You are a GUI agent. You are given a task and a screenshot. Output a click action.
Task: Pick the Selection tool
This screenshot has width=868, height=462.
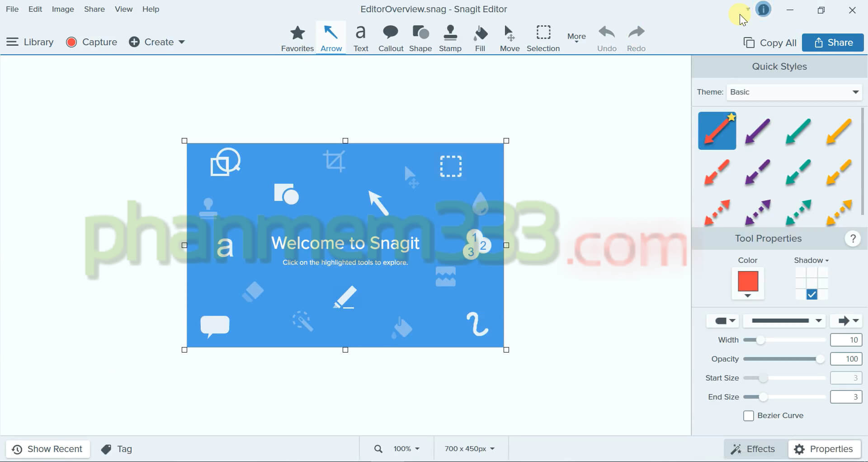[x=543, y=39]
